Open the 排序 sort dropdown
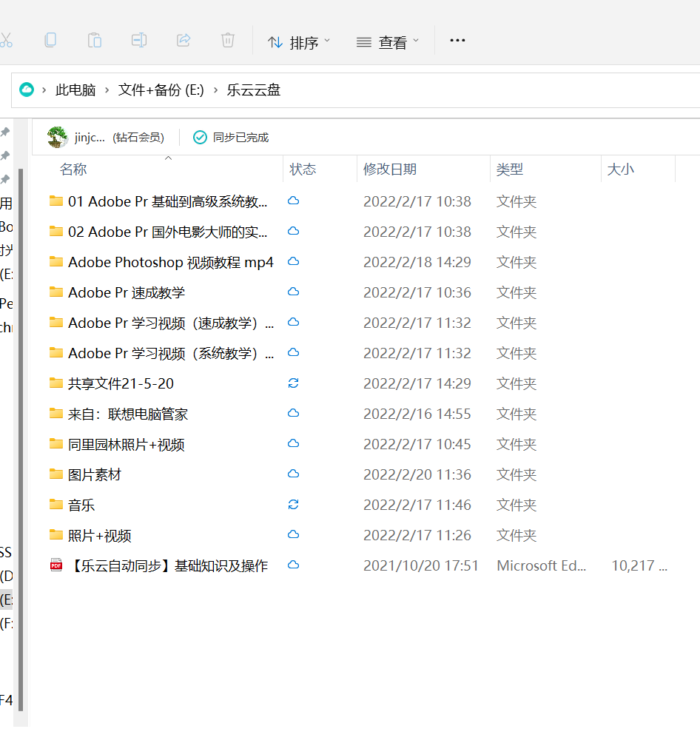The width and height of the screenshot is (700, 746). (299, 42)
